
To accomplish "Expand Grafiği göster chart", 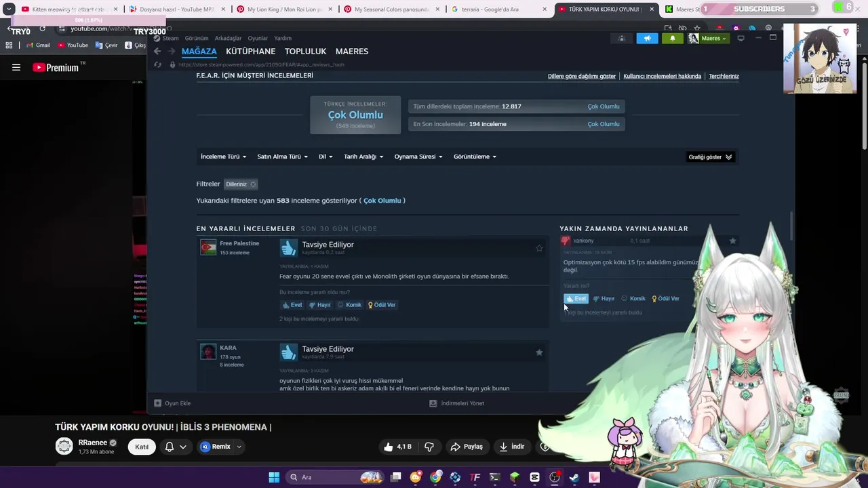I will click(710, 157).
